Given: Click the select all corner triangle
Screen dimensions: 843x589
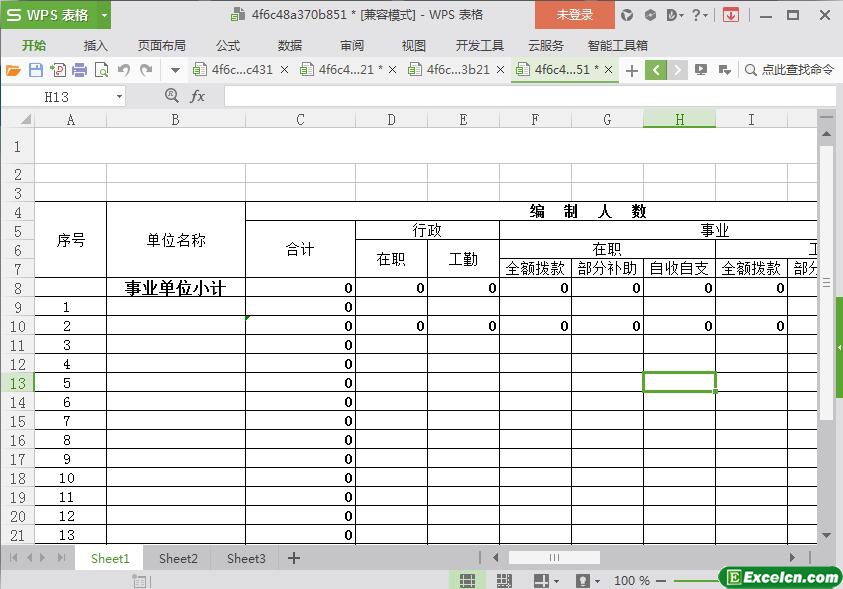Looking at the screenshot, I should [x=25, y=119].
